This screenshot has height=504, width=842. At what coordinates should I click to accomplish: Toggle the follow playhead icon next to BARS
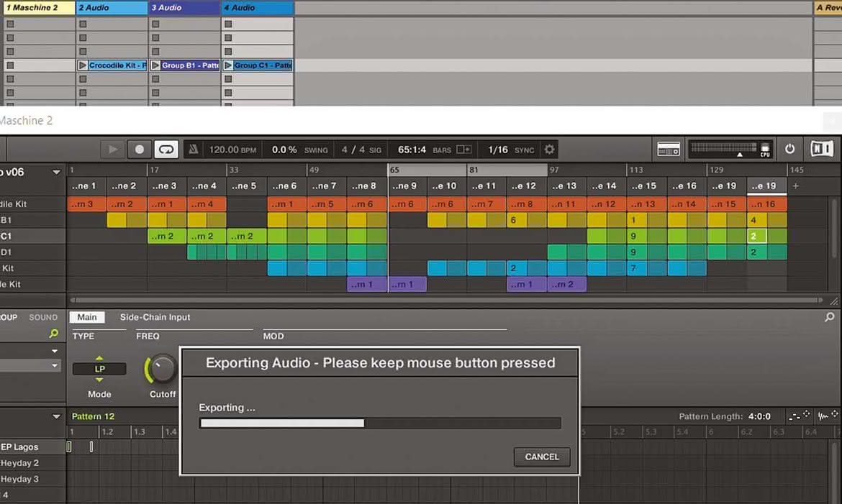pos(463,150)
